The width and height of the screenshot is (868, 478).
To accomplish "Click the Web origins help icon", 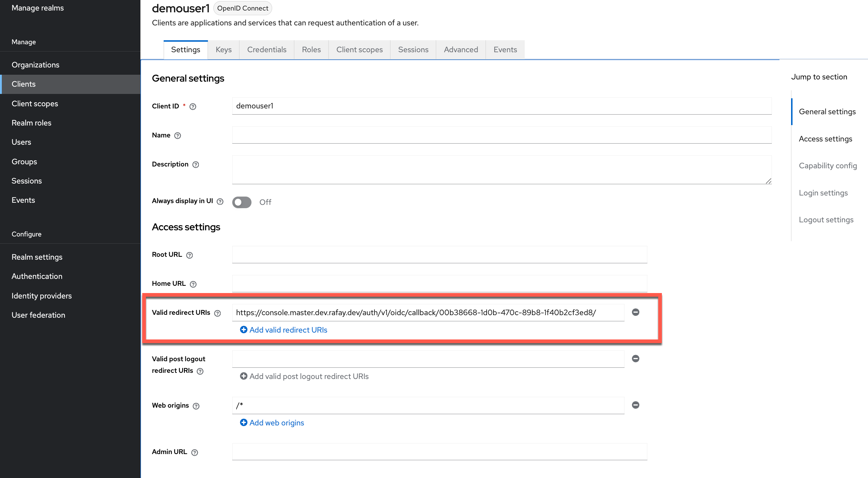I will (x=196, y=406).
